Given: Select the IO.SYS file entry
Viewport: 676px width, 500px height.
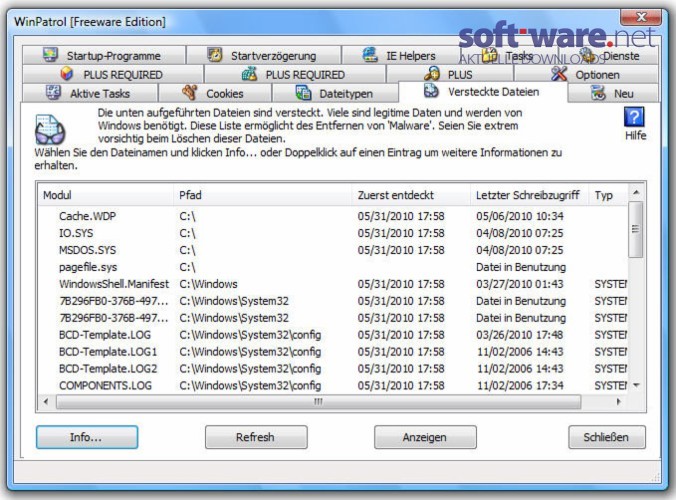Looking at the screenshot, I should click(333, 233).
